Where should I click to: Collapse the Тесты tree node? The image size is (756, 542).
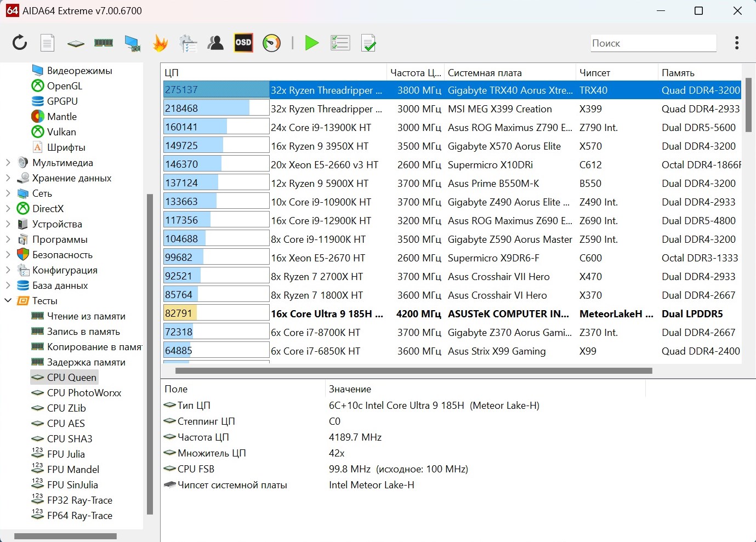[x=8, y=301]
